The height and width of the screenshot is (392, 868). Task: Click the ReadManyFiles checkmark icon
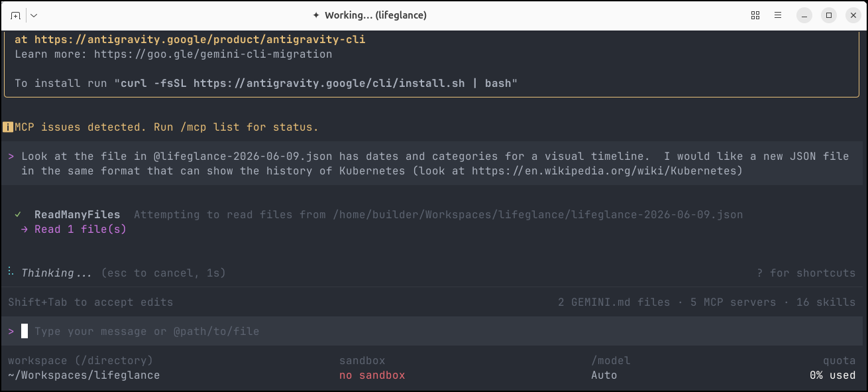tap(18, 215)
